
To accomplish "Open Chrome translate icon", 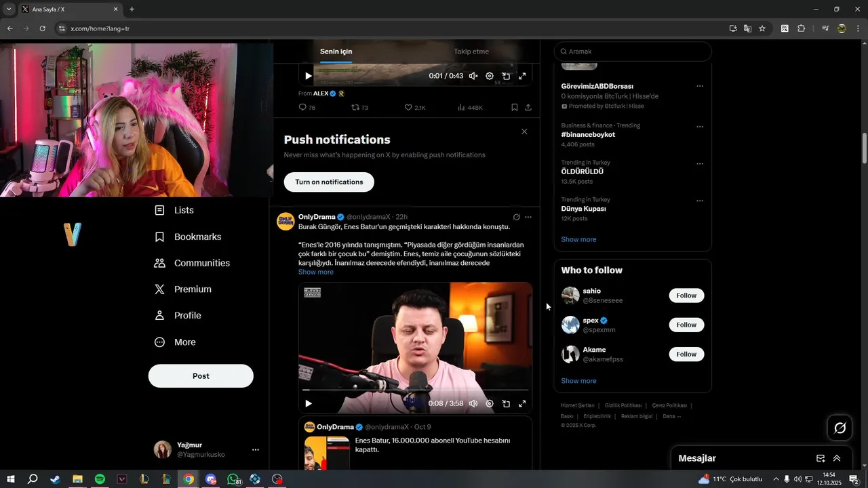I will coord(747,28).
